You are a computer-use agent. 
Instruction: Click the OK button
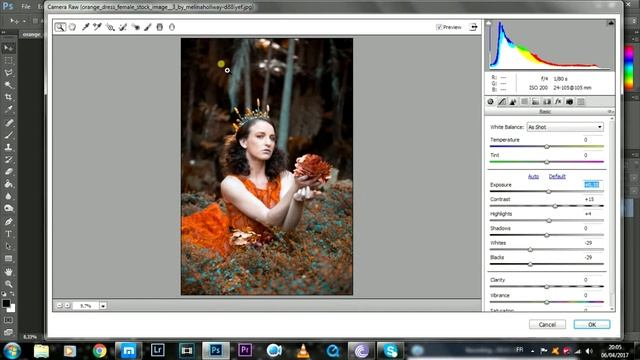(592, 324)
